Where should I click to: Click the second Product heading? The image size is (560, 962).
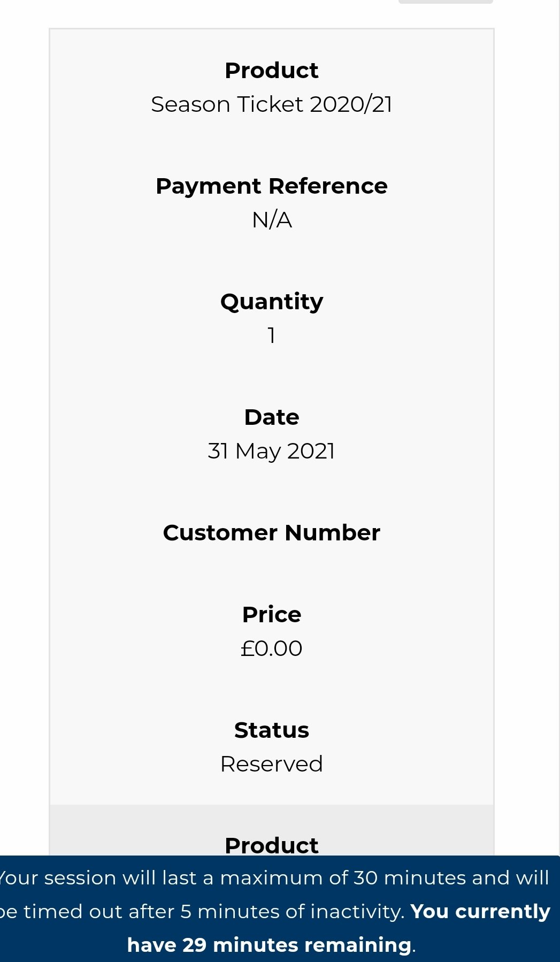pos(271,845)
